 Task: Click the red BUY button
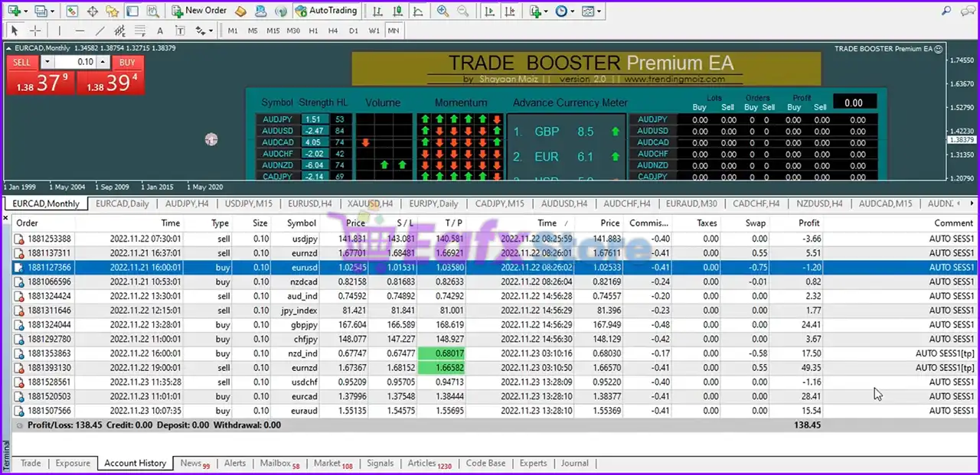click(x=127, y=62)
